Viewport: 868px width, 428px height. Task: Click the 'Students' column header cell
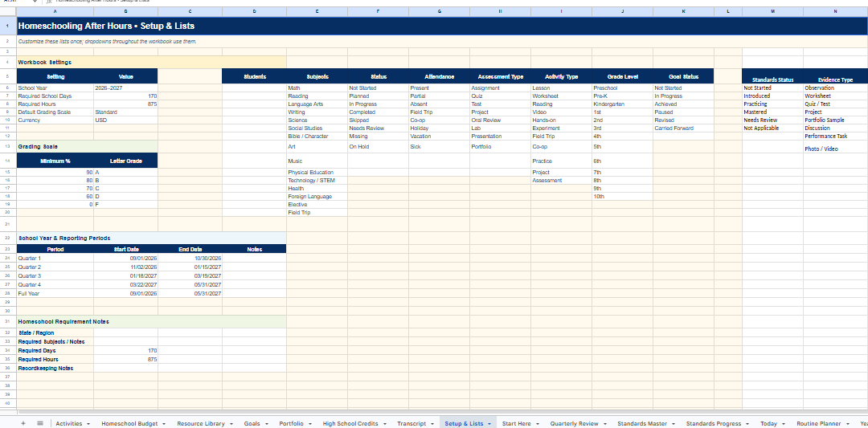click(255, 76)
